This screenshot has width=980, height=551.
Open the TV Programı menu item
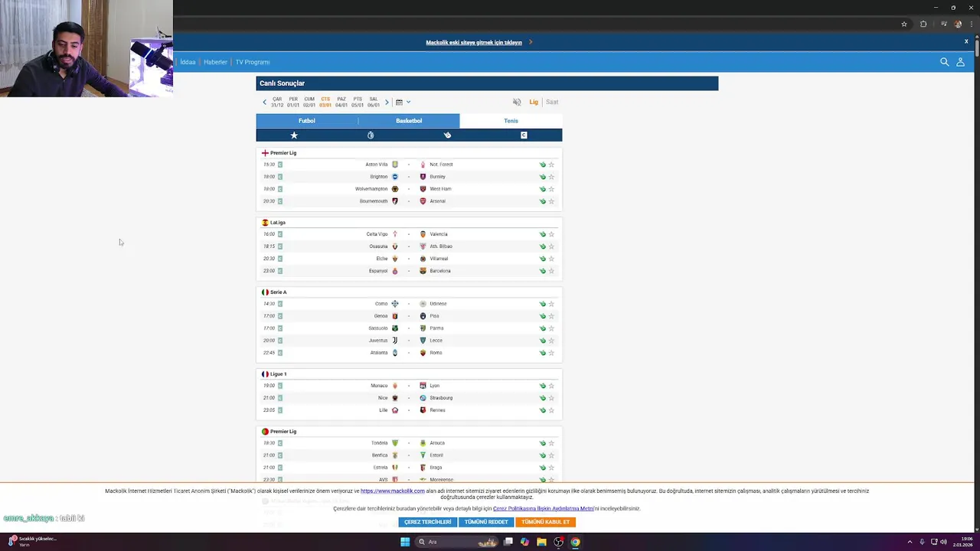pyautogui.click(x=253, y=62)
